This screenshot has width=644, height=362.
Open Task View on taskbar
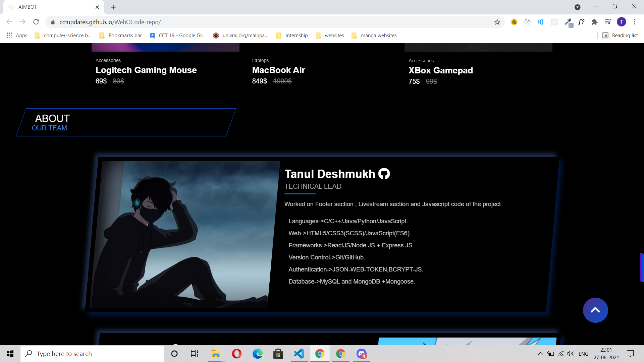(195, 354)
